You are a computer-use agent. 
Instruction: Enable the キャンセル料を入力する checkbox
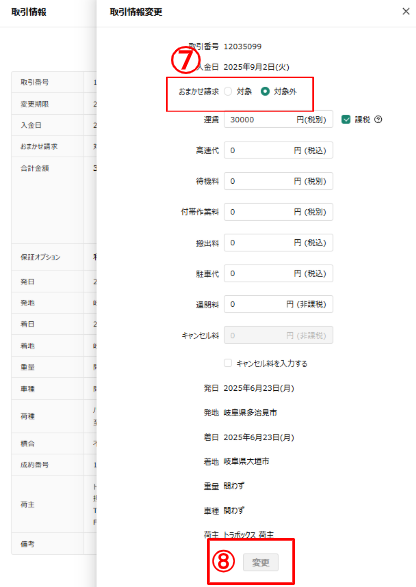click(x=228, y=363)
